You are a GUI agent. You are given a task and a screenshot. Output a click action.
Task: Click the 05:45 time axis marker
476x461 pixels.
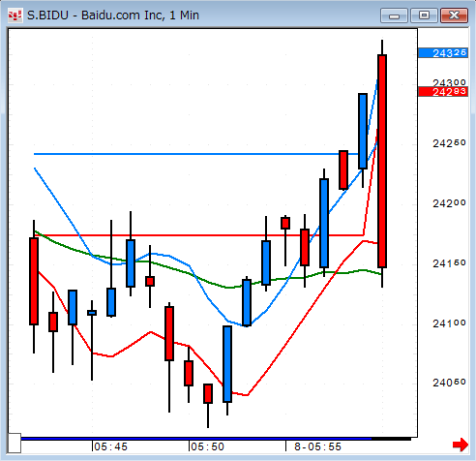(110, 446)
